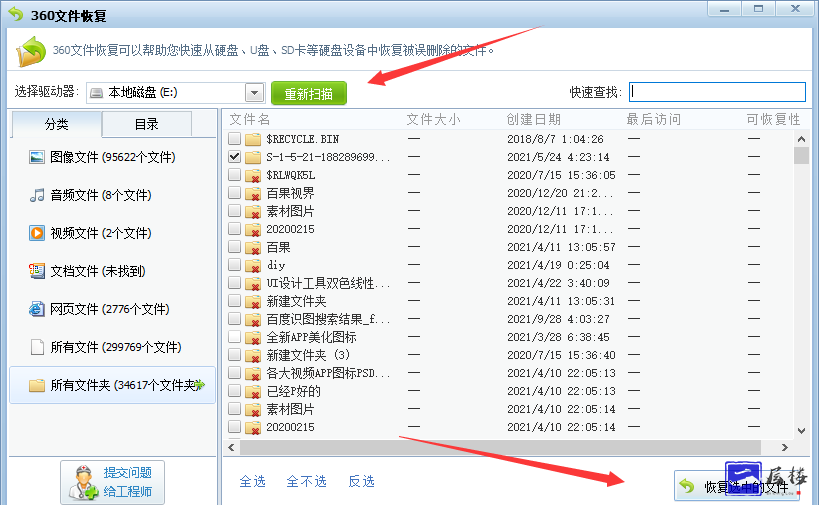Sort by 可恢复性 column header
Image resolution: width=819 pixels, height=505 pixels.
(773, 120)
